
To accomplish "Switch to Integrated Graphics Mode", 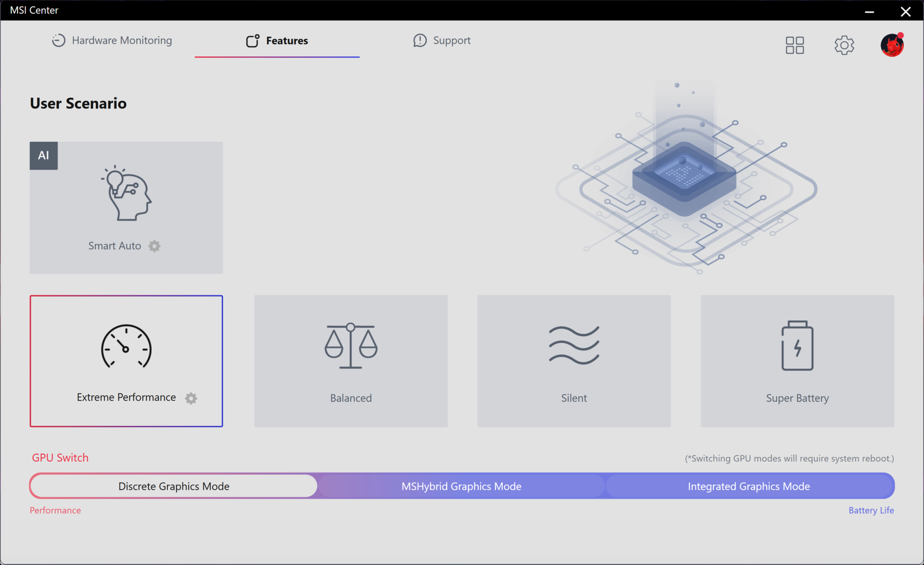I will (x=748, y=486).
